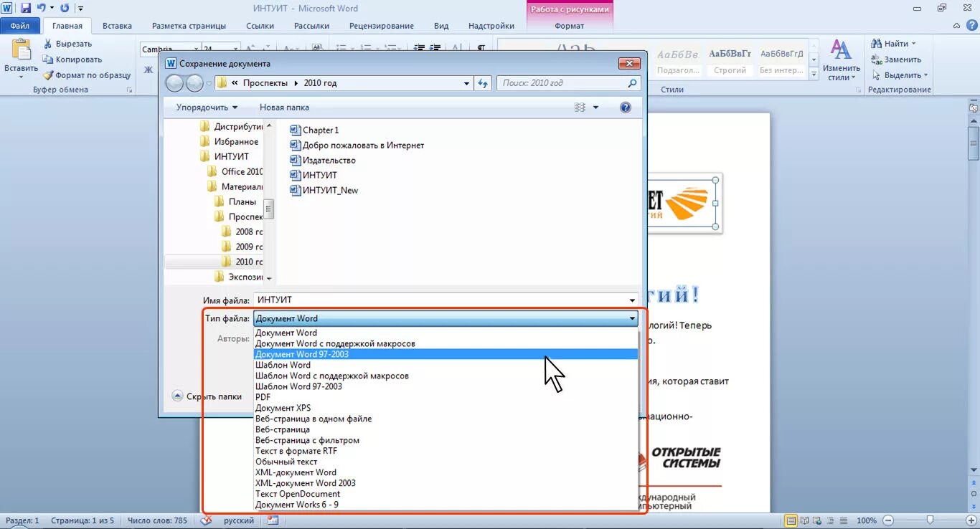This screenshot has width=980, height=529.
Task: Collapse the Тип файла (file type) dropdown arrow
Action: coord(632,318)
